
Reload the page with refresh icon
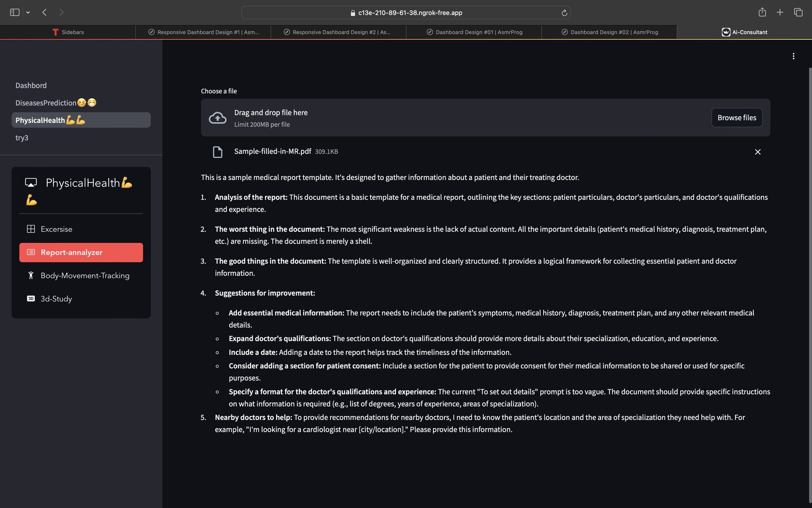pos(564,13)
